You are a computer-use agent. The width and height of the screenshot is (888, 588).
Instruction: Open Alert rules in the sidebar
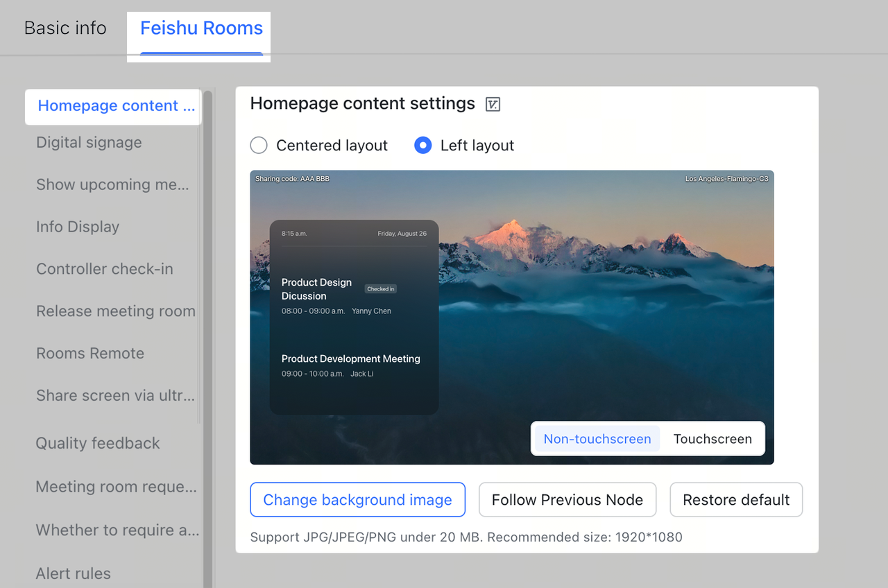74,574
